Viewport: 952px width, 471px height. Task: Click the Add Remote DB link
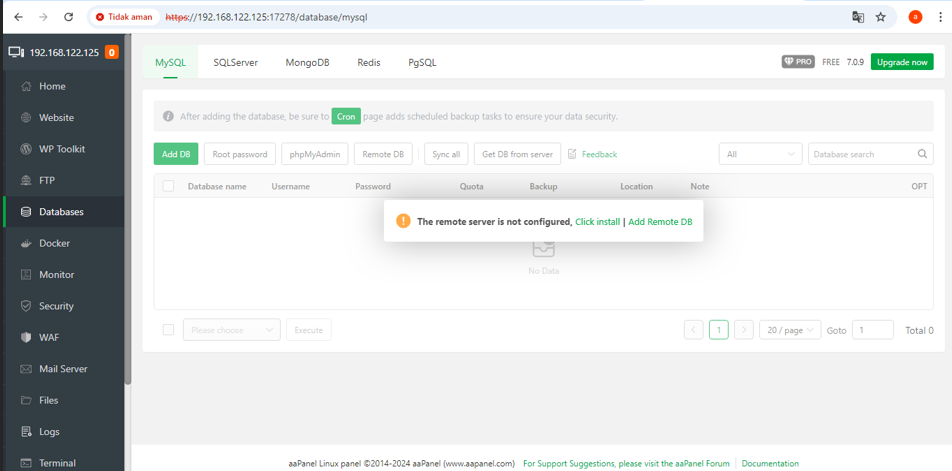click(x=660, y=222)
